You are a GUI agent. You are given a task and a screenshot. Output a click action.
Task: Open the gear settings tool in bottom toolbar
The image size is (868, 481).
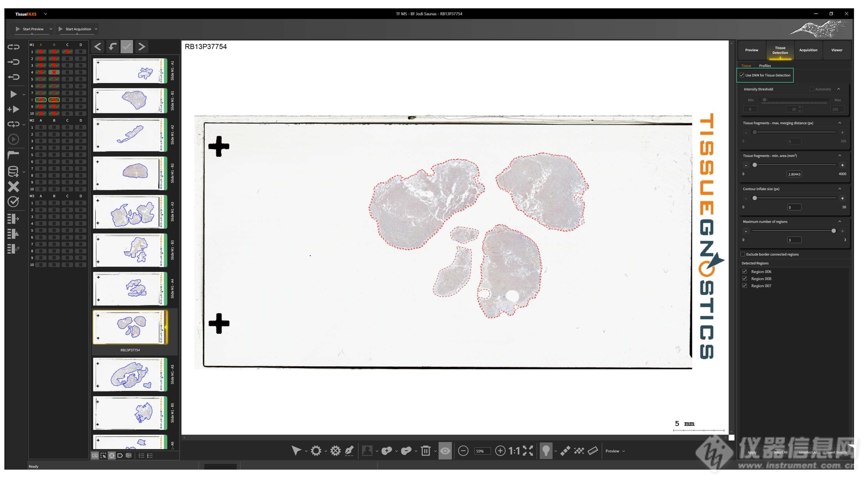[316, 451]
